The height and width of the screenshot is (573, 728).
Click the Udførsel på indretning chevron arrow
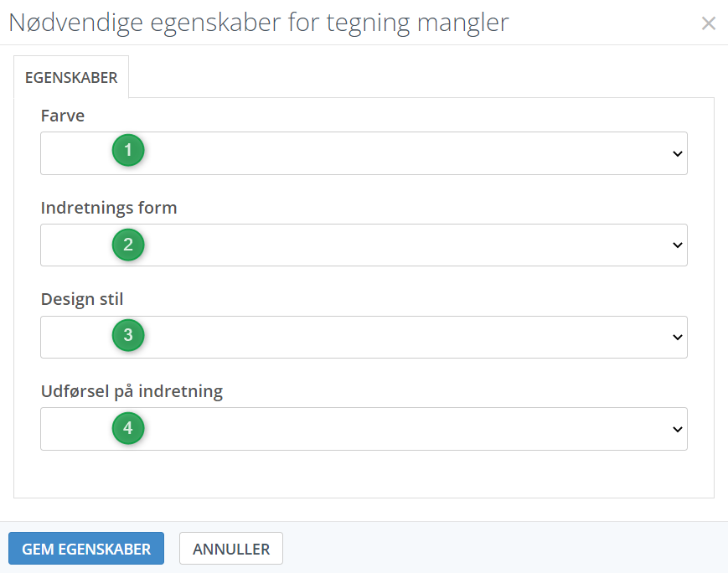[677, 429]
